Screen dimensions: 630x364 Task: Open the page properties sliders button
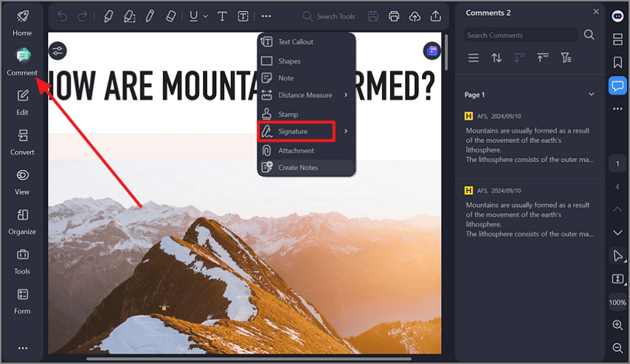[58, 51]
